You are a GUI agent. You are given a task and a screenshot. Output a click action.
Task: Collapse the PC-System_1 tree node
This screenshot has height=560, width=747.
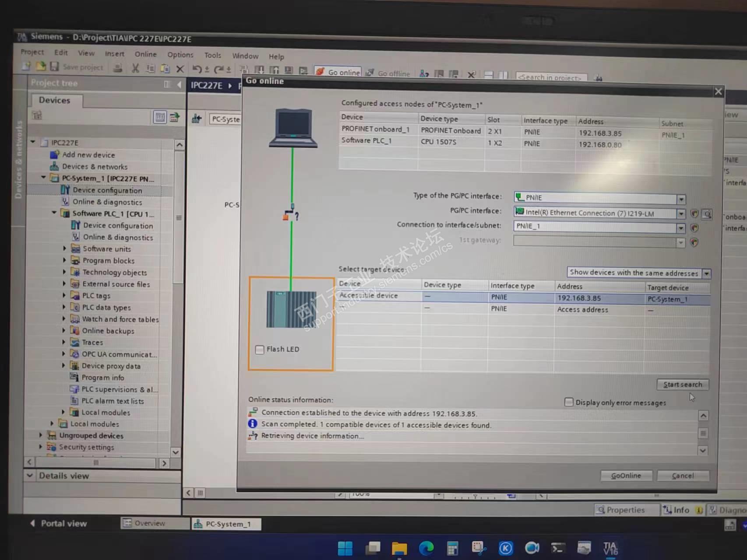coord(43,178)
